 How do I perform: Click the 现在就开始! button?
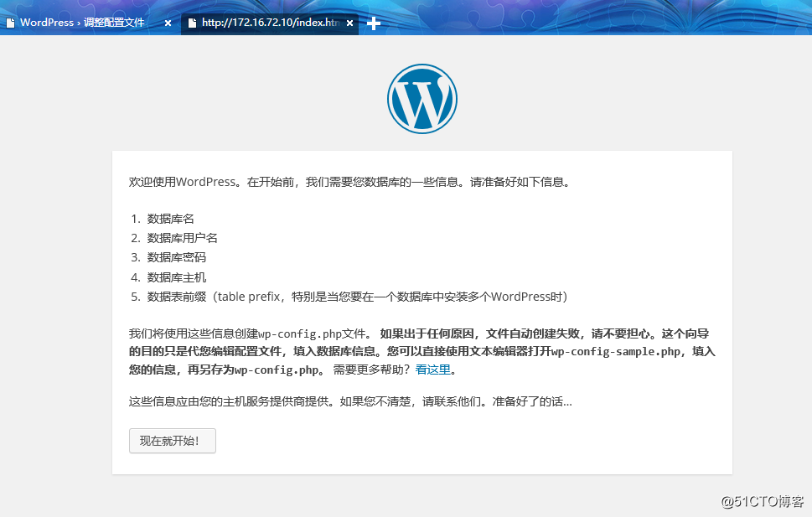(173, 441)
